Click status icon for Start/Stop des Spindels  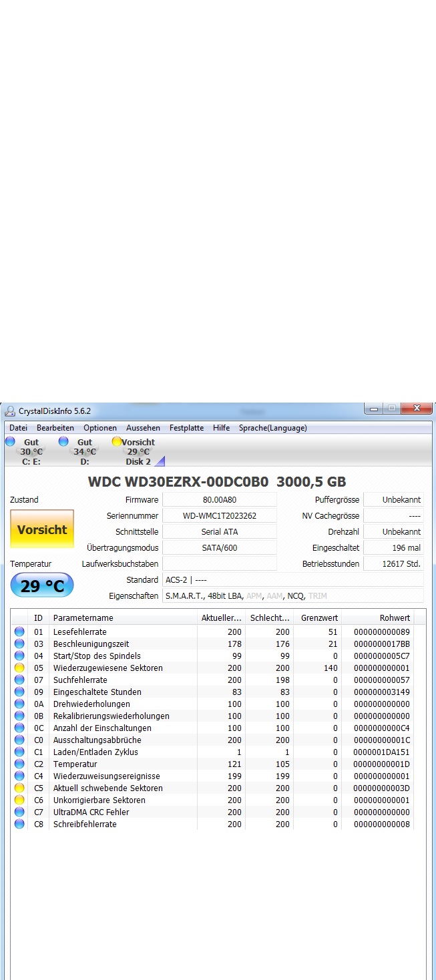pyautogui.click(x=19, y=656)
